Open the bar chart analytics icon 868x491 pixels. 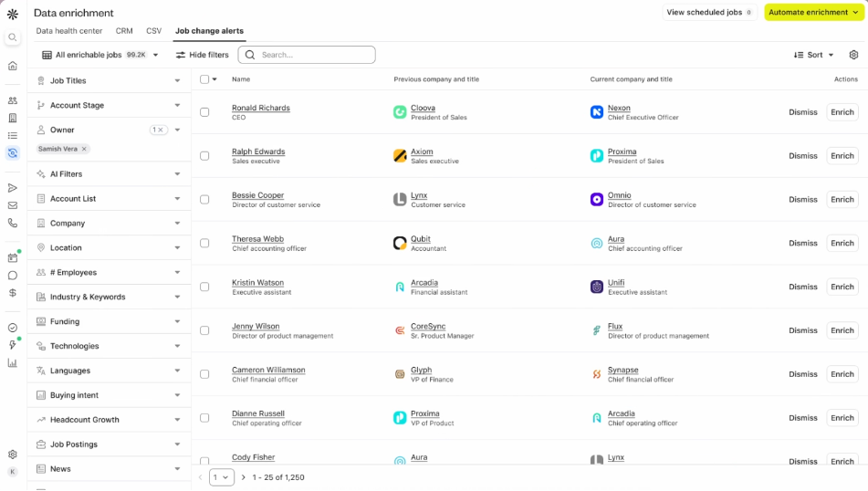pos(13,362)
